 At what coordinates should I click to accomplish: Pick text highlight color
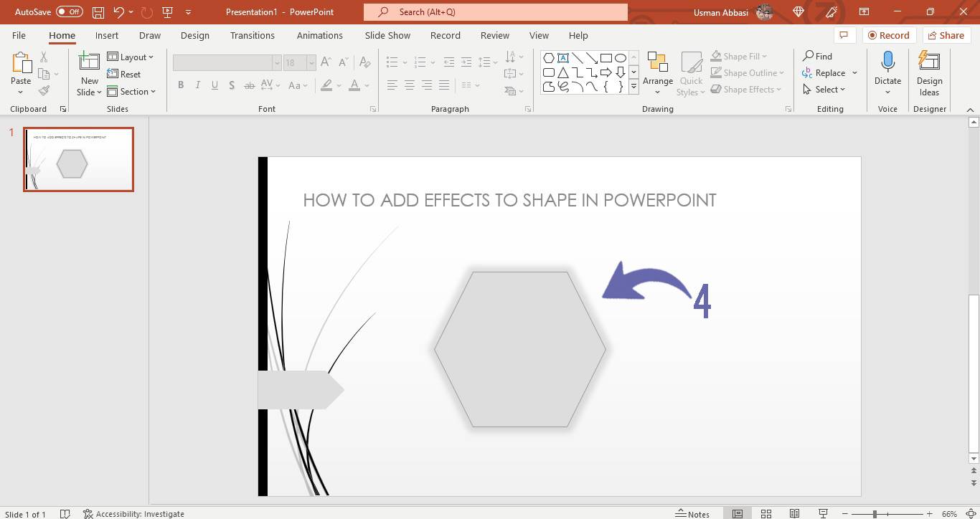tap(326, 85)
